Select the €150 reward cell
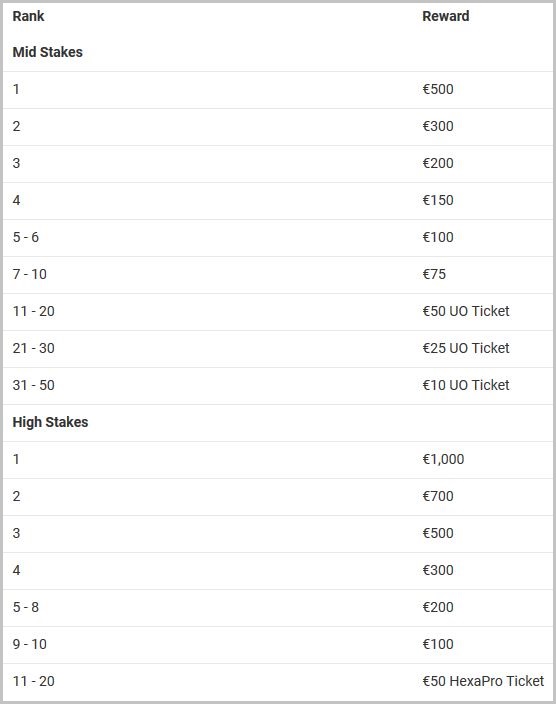The image size is (556, 704). point(438,200)
